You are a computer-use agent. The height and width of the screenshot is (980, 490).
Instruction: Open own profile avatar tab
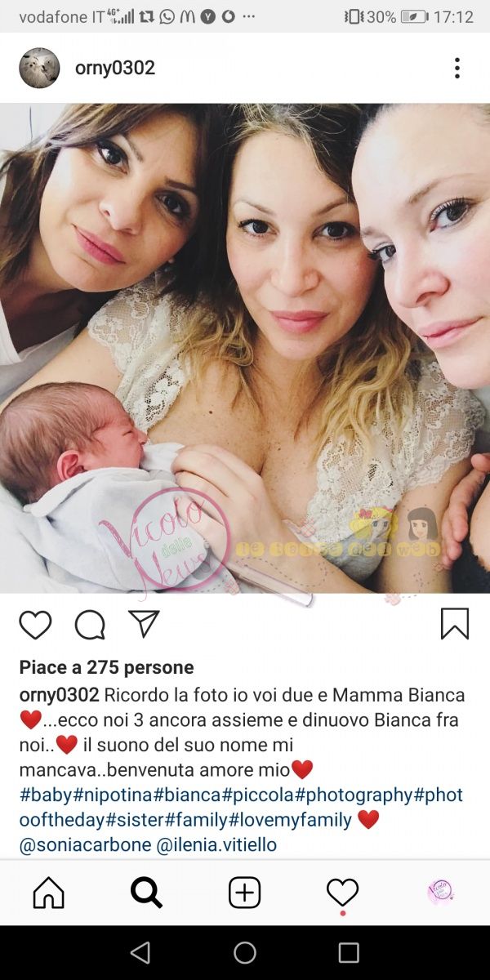tap(440, 892)
